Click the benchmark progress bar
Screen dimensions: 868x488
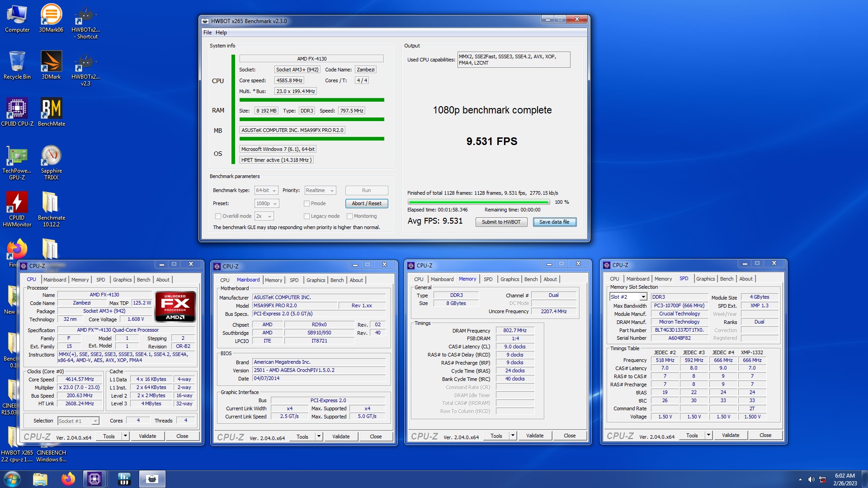478,202
